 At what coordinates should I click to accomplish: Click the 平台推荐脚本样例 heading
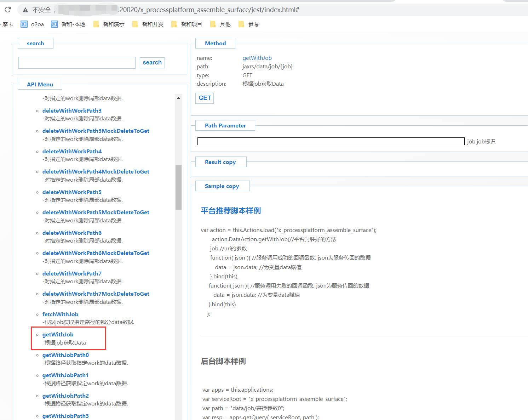coord(231,211)
